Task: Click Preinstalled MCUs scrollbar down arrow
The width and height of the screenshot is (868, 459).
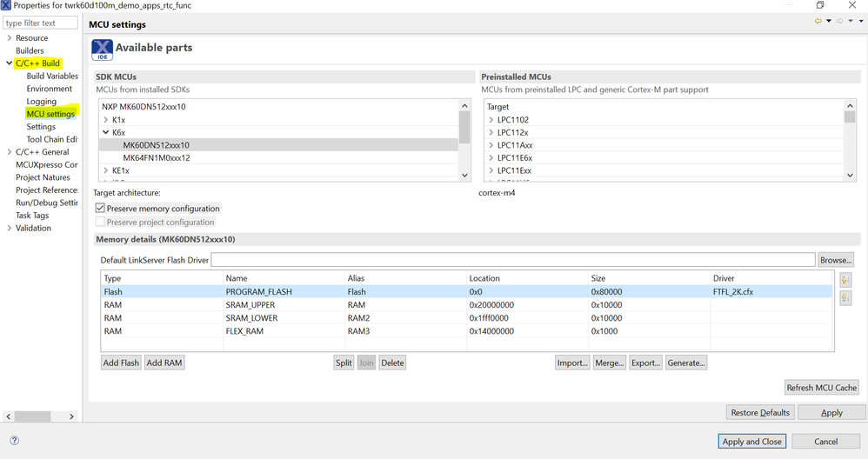Action: [850, 175]
